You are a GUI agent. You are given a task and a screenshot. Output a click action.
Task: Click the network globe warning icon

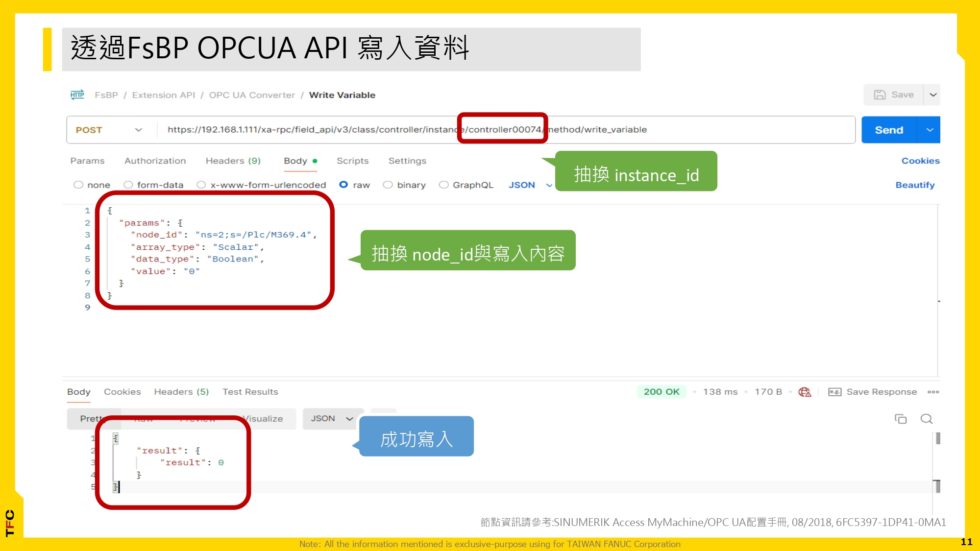805,392
